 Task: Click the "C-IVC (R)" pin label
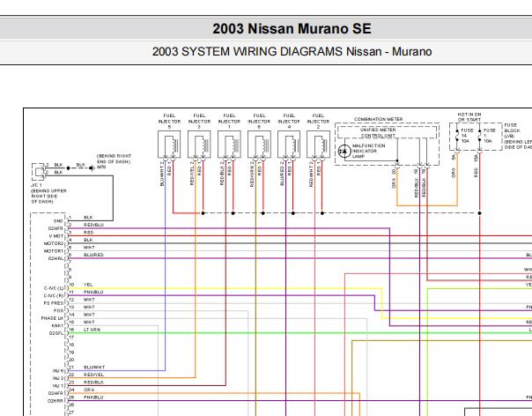(54, 295)
